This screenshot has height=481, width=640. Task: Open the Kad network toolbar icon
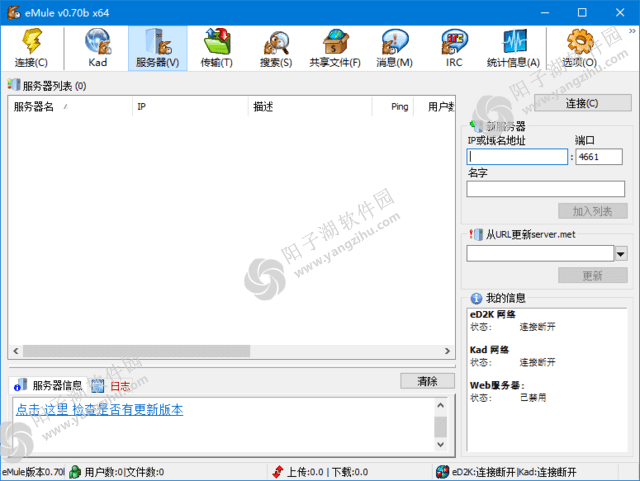tap(98, 42)
